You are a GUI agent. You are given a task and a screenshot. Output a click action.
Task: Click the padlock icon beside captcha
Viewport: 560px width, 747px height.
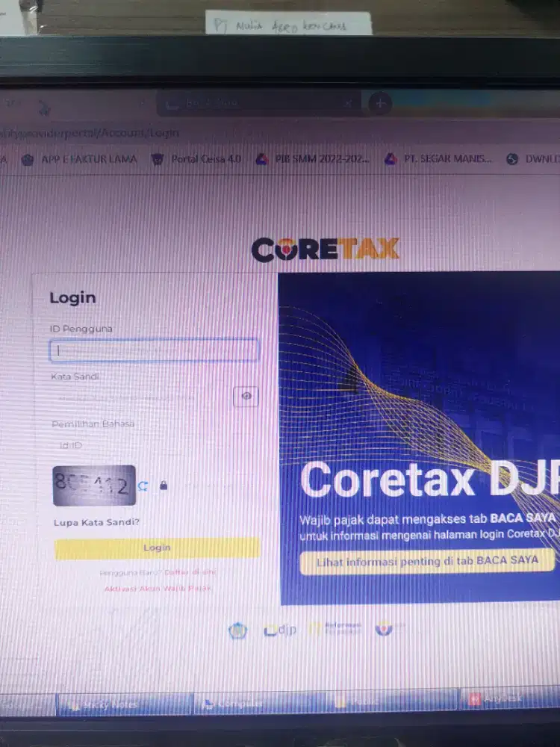click(x=164, y=486)
